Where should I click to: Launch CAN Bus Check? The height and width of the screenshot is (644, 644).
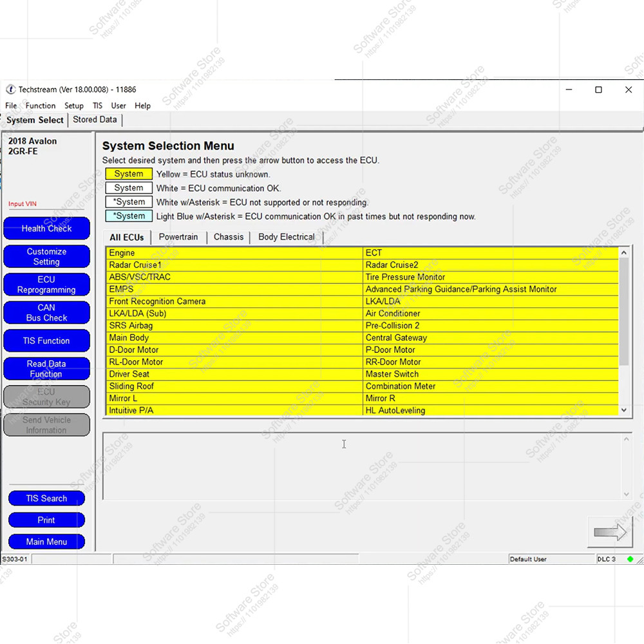pyautogui.click(x=46, y=312)
